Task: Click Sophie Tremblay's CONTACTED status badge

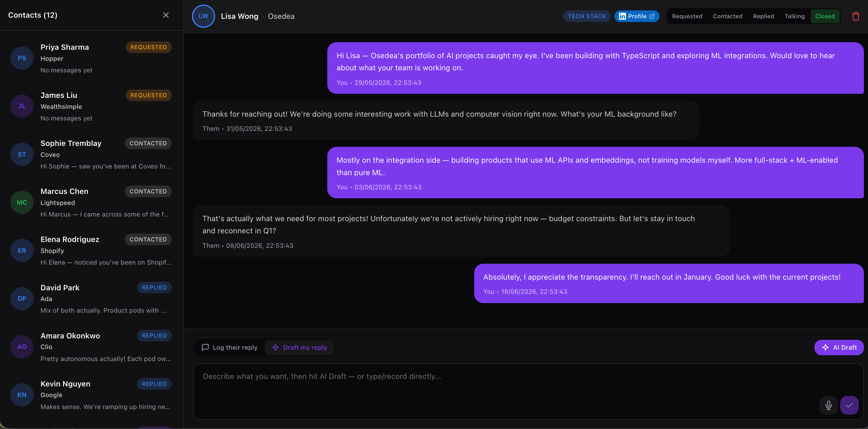Action: point(148,143)
